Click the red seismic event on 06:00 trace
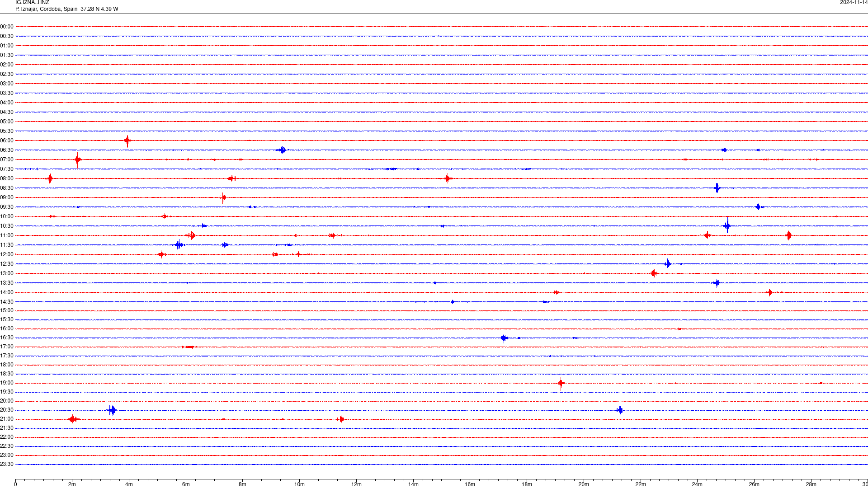Image resolution: width=868 pixels, height=488 pixels. 127,141
